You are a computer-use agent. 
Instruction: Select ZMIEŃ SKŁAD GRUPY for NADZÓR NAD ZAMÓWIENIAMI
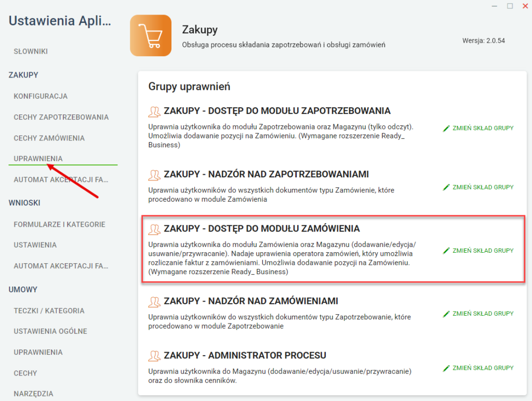tap(478, 314)
